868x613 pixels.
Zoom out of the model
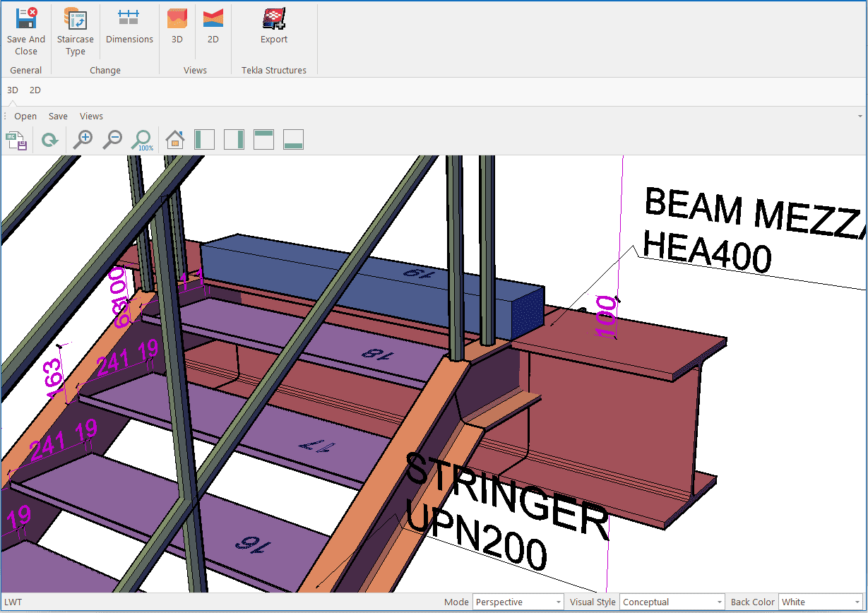tap(112, 140)
